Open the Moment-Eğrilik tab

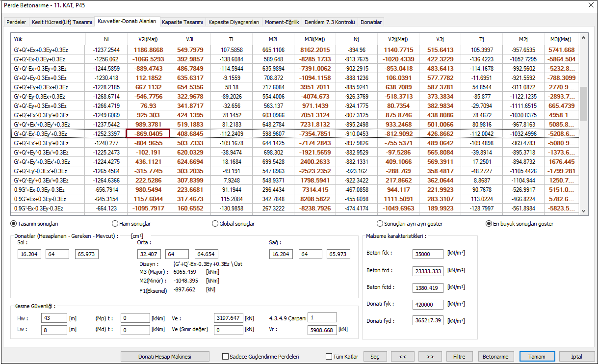(282, 22)
